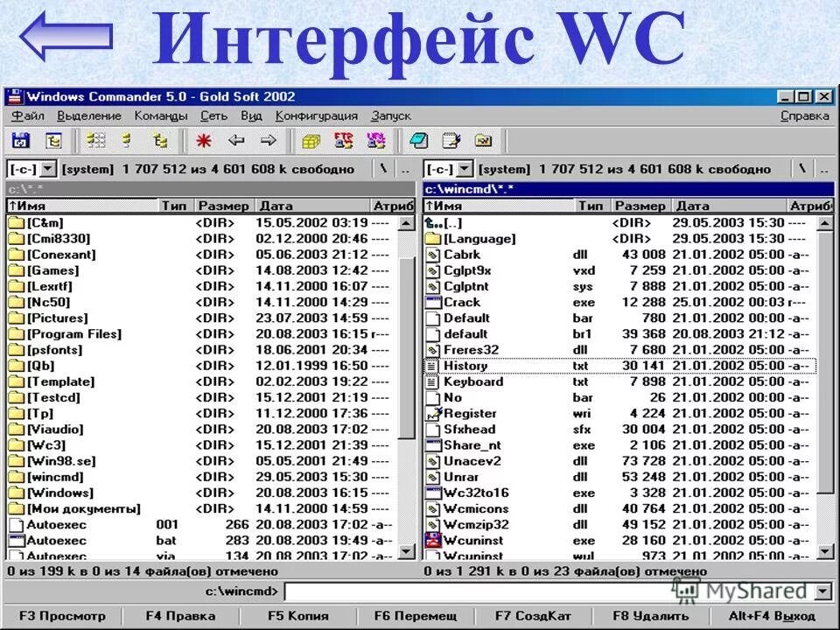Switch to brief file list view icon
This screenshot has width=840, height=630.
96,141
